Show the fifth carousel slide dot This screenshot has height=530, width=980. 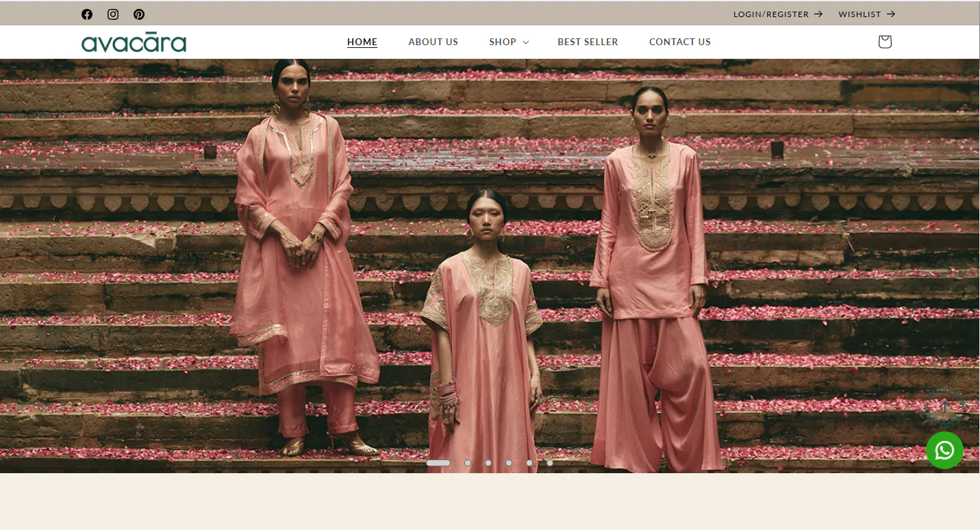tap(529, 463)
